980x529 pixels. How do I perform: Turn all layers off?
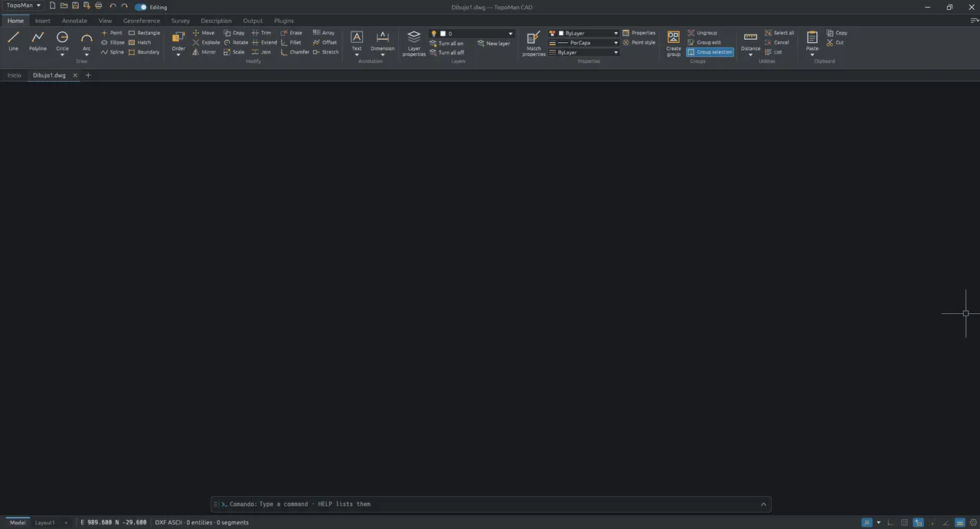(447, 53)
